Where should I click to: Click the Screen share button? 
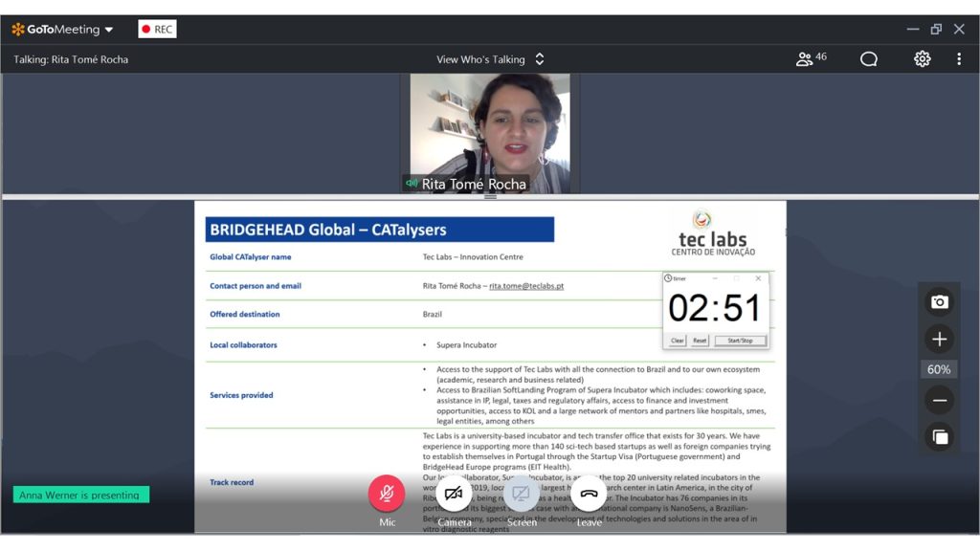coord(522,494)
